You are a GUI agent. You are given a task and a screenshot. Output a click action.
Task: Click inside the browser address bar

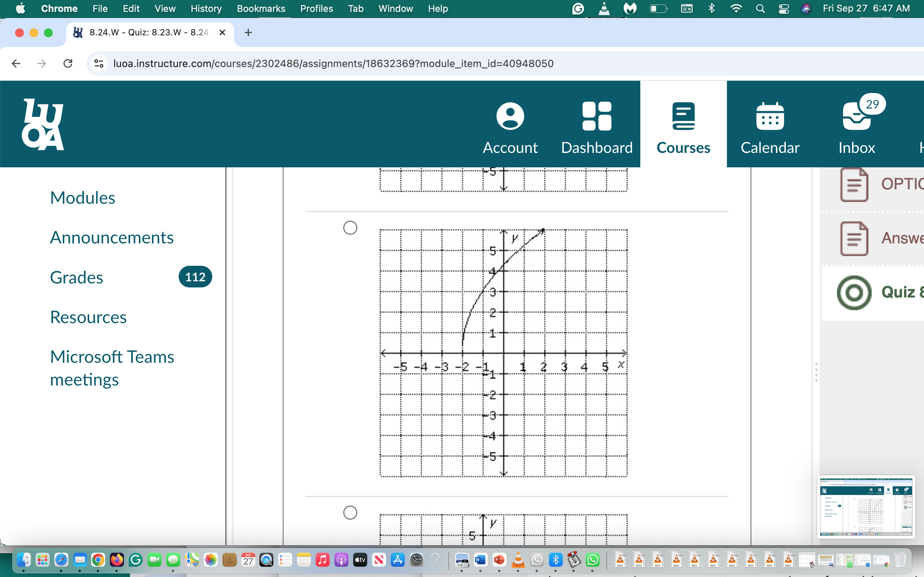pyautogui.click(x=332, y=63)
